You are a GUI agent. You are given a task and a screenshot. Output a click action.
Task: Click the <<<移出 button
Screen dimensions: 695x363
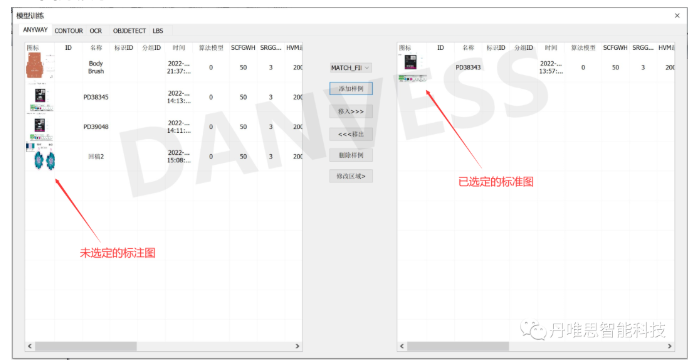coord(351,134)
